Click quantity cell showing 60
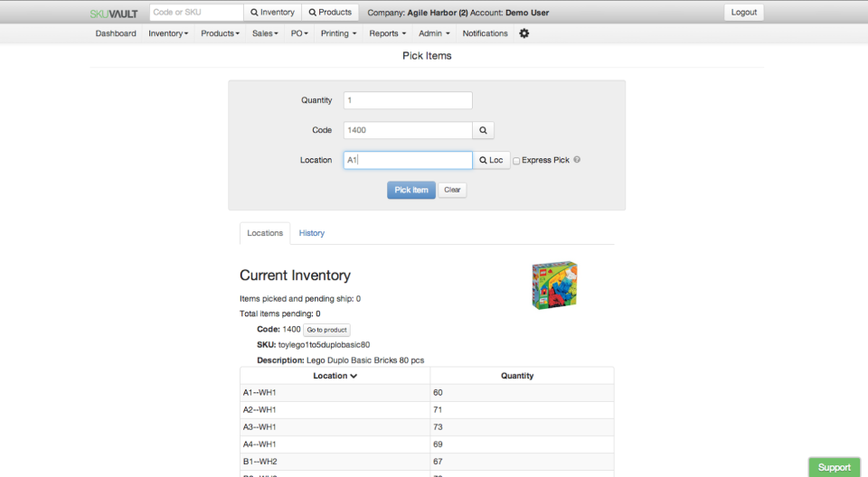Image resolution: width=868 pixels, height=477 pixels. tap(522, 392)
